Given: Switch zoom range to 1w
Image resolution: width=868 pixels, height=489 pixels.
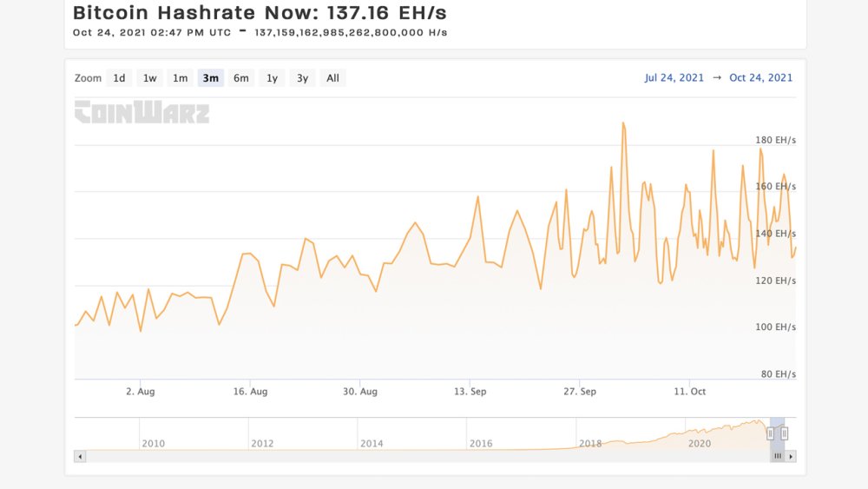Looking at the screenshot, I should click(x=150, y=78).
